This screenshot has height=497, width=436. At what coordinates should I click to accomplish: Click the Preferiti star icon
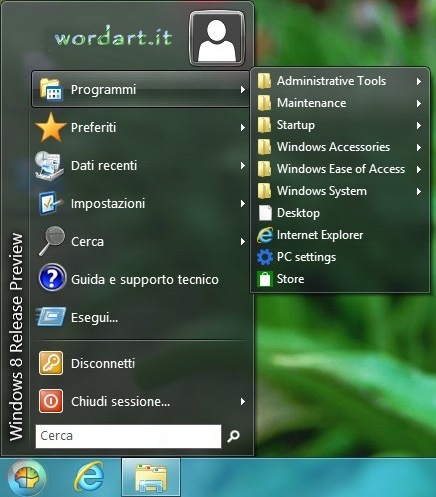51,127
